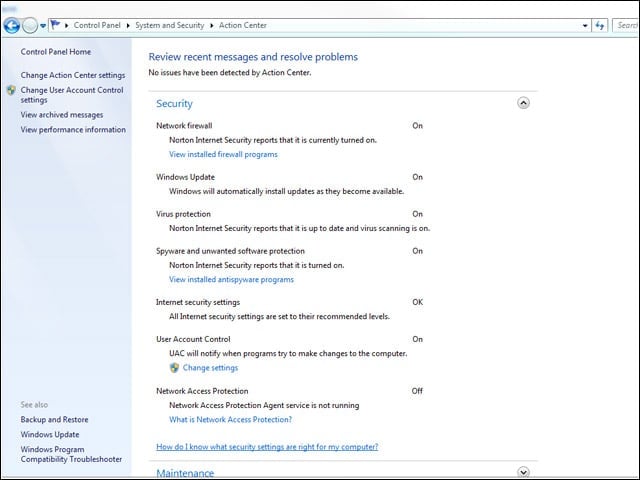Viewport: 640px width, 480px height.
Task: Open Backup and Restore under See also
Action: pyautogui.click(x=54, y=420)
